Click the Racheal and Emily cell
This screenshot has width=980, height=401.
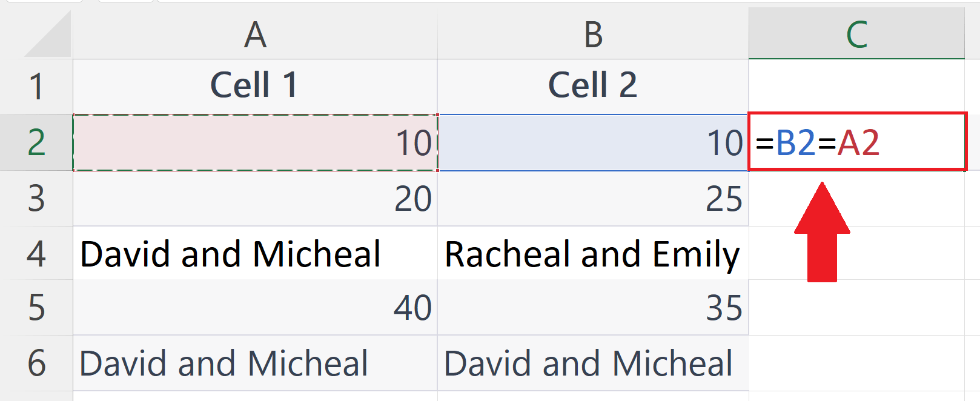(592, 254)
